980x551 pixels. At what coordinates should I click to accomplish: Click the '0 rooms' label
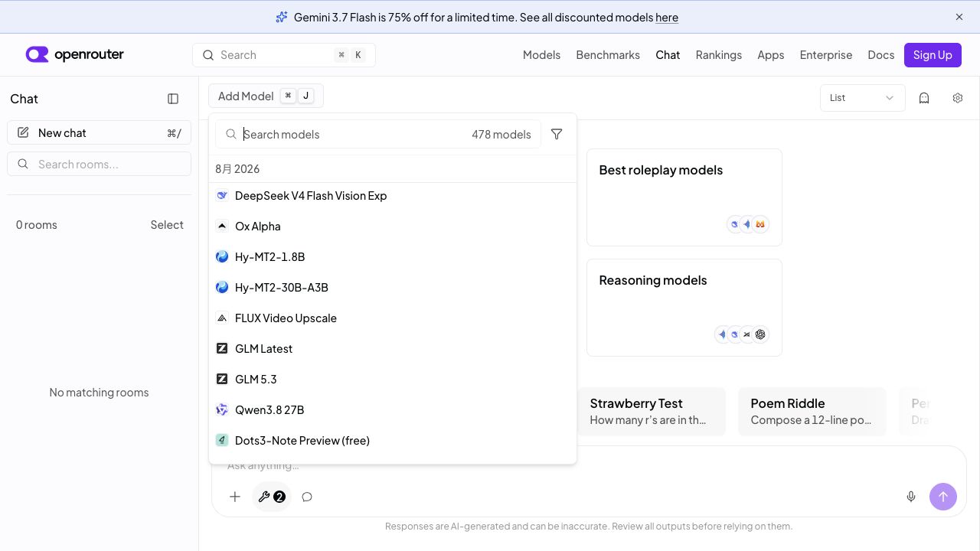click(x=37, y=225)
